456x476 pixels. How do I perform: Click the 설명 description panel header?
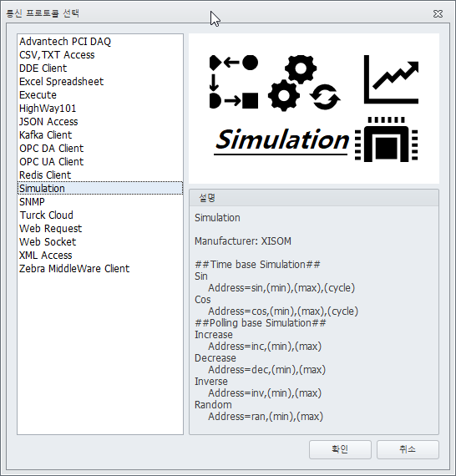click(x=314, y=198)
